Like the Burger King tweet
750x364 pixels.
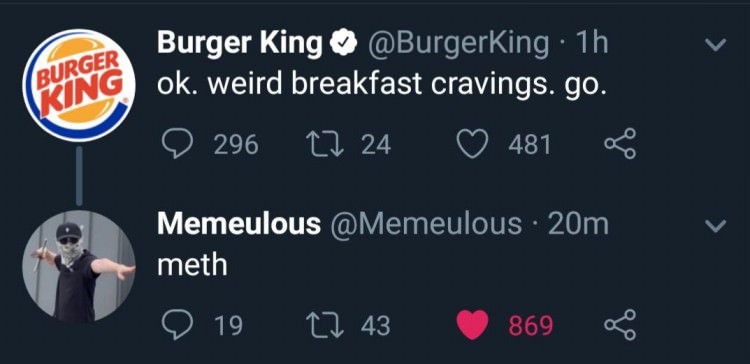pos(473,144)
